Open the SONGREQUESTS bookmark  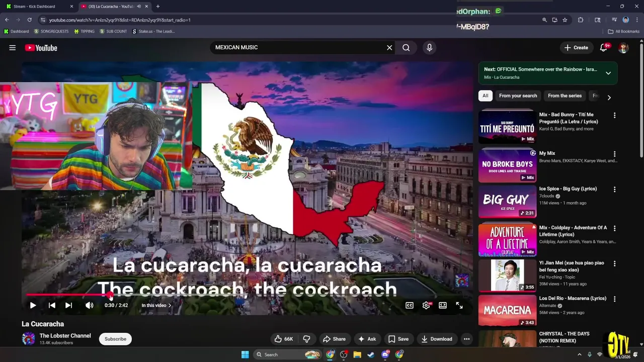click(x=51, y=31)
